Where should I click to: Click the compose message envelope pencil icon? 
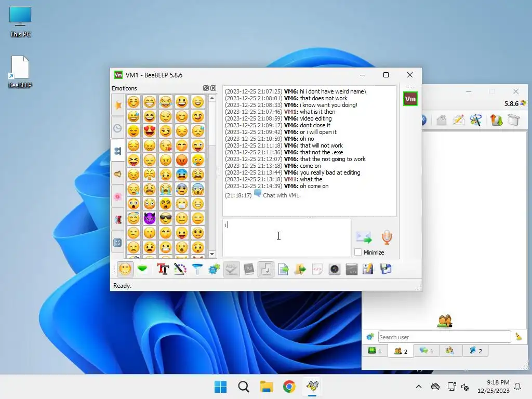coord(458,120)
